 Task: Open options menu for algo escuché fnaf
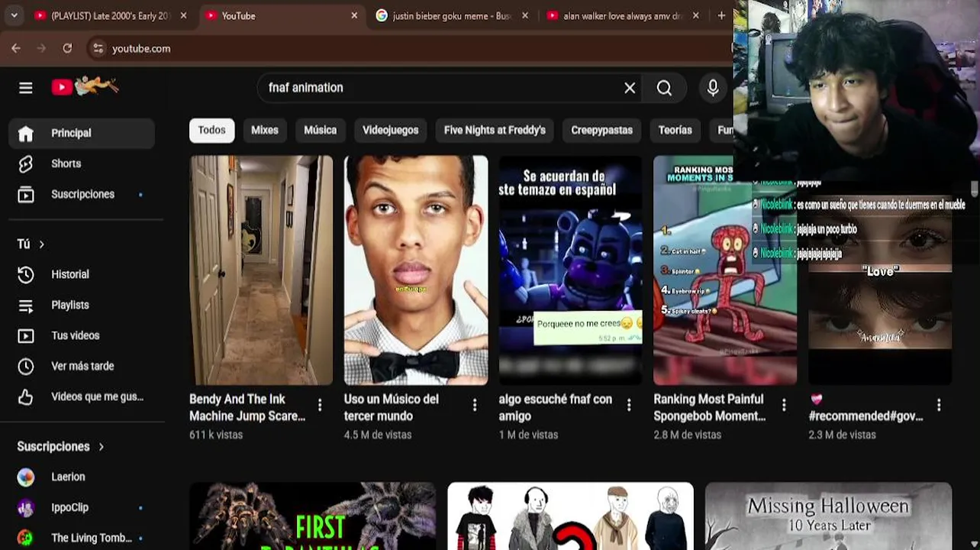click(629, 405)
